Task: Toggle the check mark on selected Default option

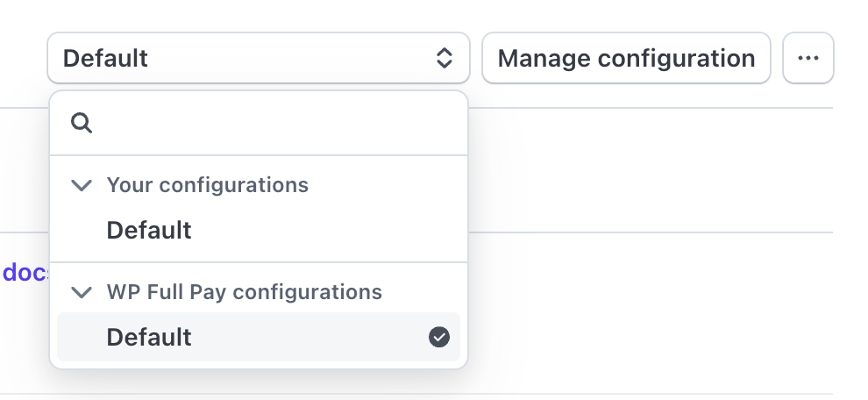Action: (439, 337)
